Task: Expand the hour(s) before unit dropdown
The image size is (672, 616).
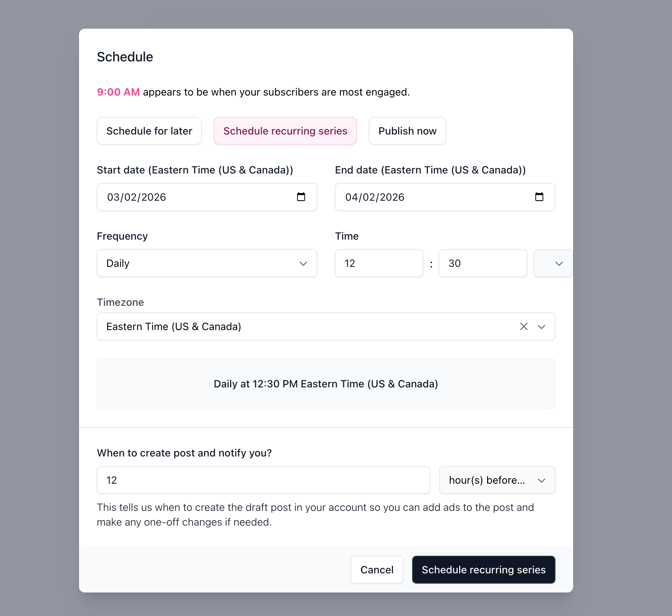Action: pos(497,480)
